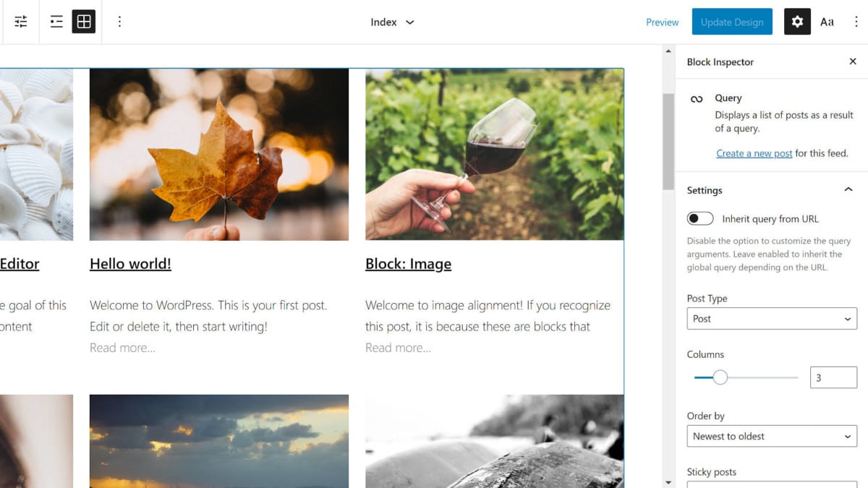Open the Hello world! post title

(x=130, y=264)
